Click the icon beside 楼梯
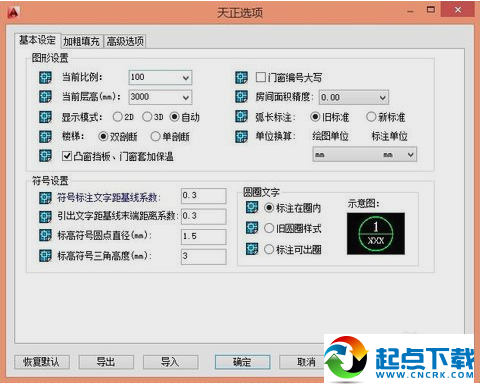Image resolution: width=481 pixels, height=384 pixels. (45, 136)
